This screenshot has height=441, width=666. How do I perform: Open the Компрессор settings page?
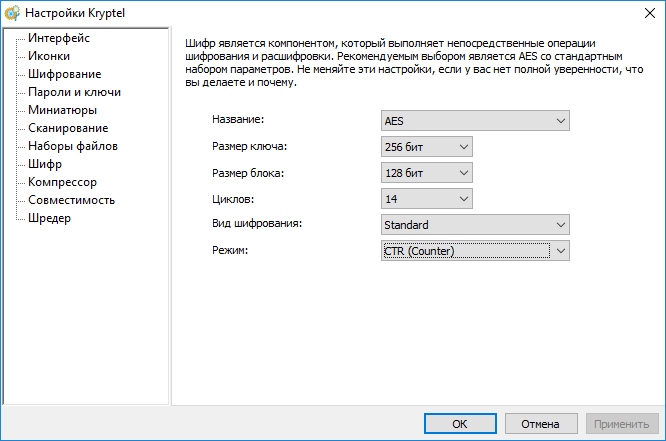tap(62, 182)
